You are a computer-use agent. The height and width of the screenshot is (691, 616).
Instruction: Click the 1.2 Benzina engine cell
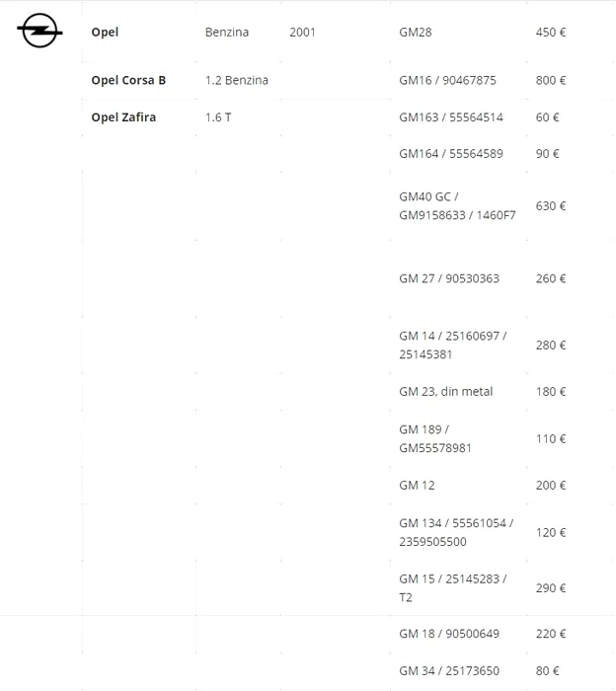[237, 81]
